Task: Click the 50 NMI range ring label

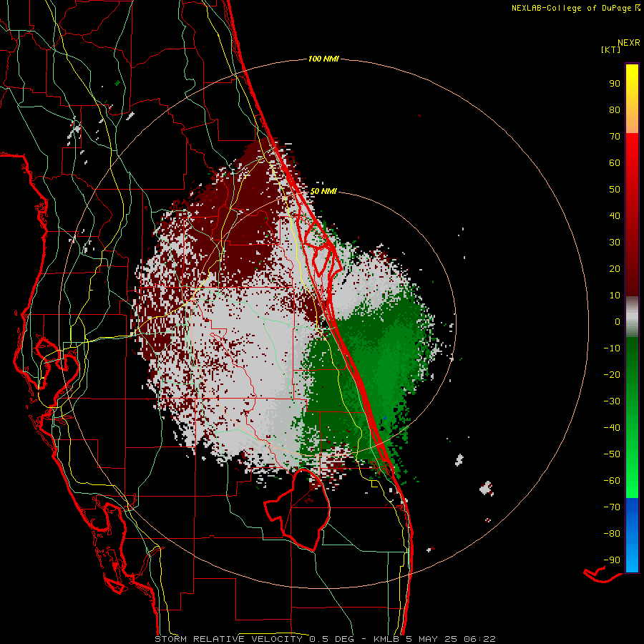Action: click(x=323, y=191)
